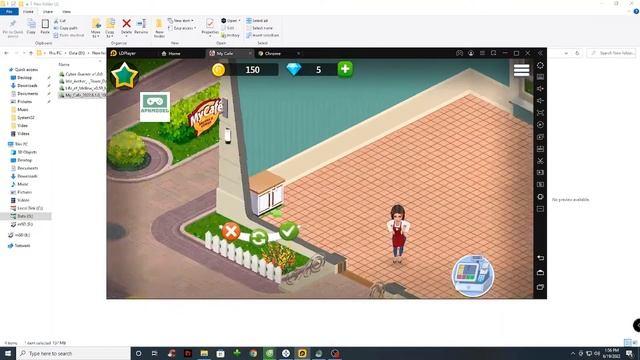Click the taskbar search box
The width and height of the screenshot is (640, 360).
coord(73,353)
